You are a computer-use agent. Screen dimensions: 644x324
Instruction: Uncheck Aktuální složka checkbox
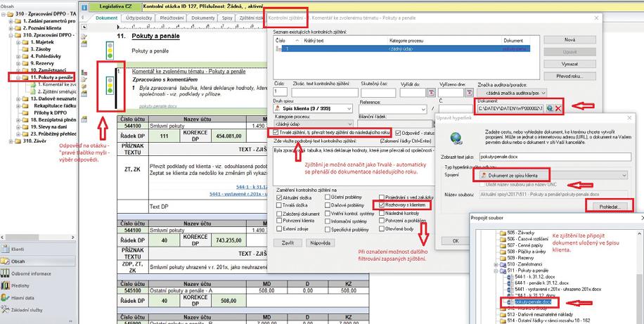(279, 197)
